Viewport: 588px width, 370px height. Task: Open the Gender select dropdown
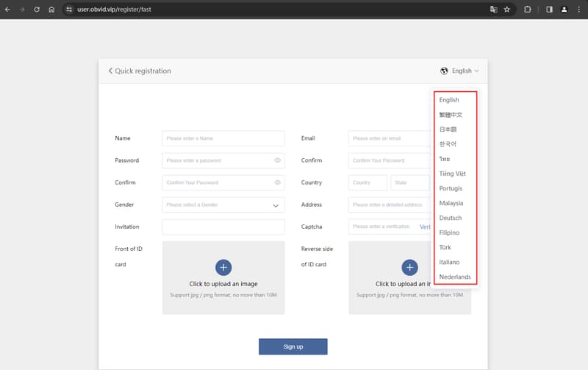[x=223, y=205]
